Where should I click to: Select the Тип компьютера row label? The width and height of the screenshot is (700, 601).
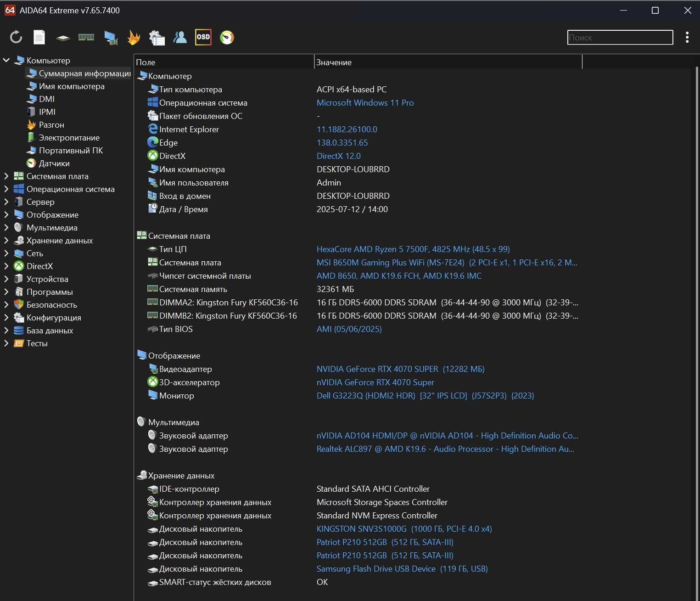click(x=190, y=90)
